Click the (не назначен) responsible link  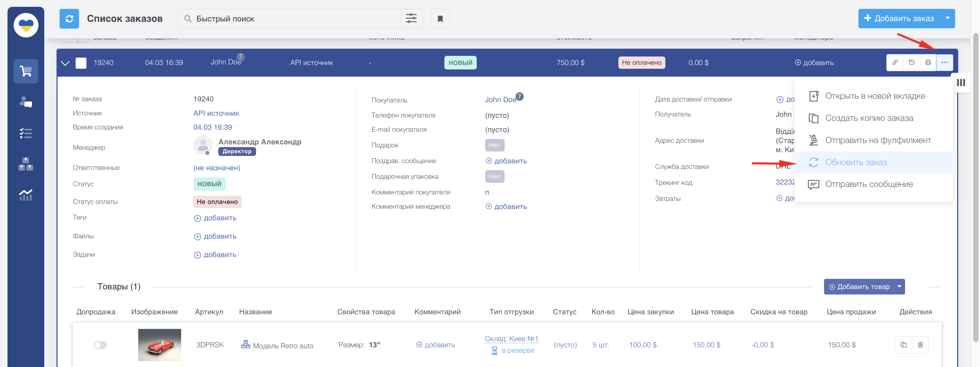(x=217, y=168)
